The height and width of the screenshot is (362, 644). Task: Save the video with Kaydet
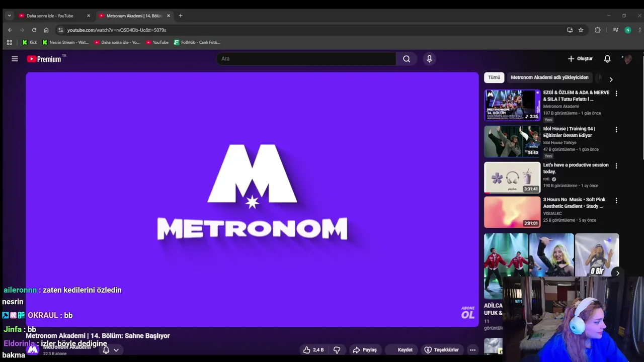401,350
